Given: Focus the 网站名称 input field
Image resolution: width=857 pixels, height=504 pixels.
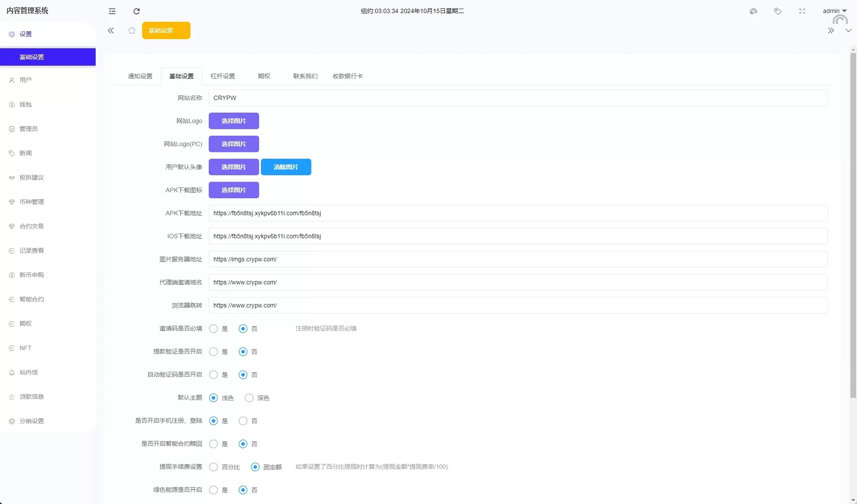Looking at the screenshot, I should tap(517, 98).
